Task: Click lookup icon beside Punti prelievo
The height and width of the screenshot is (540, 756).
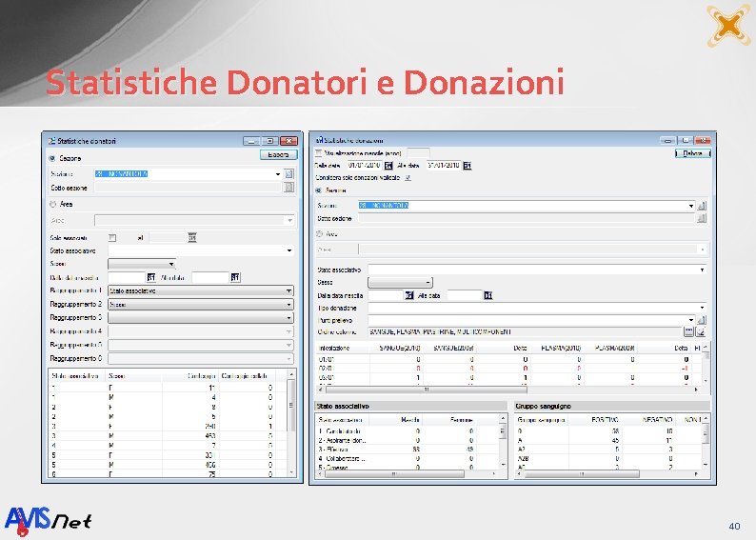Action: 702,320
